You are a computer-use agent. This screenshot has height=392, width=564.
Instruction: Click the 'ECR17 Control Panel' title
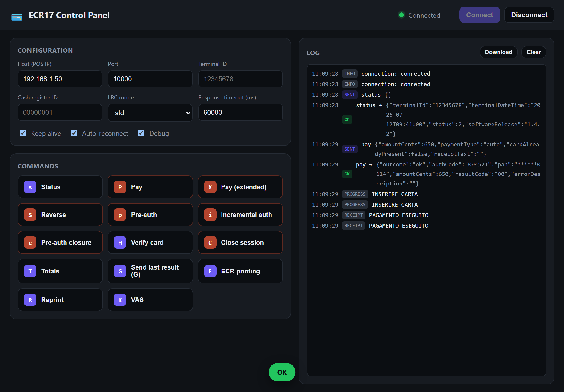click(x=69, y=15)
